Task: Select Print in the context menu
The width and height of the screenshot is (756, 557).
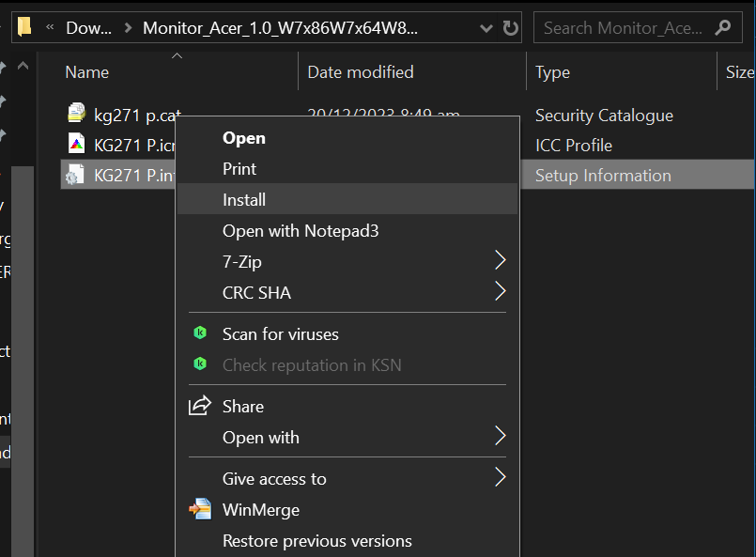Action: [239, 168]
